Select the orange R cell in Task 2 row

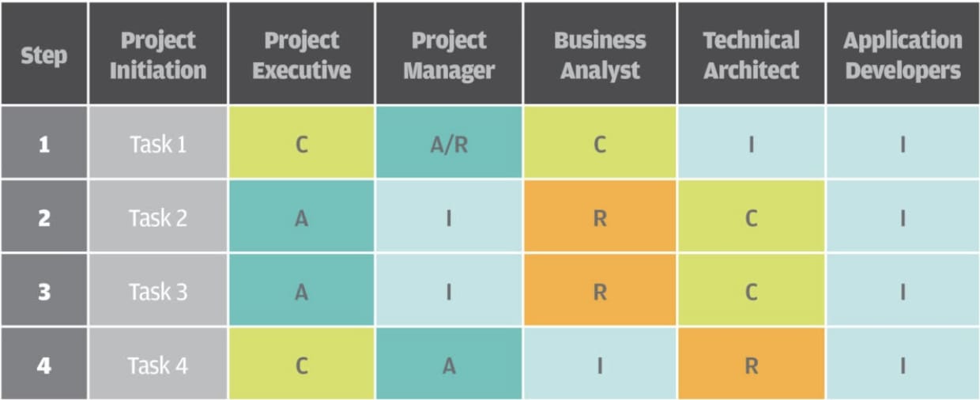pyautogui.click(x=600, y=217)
